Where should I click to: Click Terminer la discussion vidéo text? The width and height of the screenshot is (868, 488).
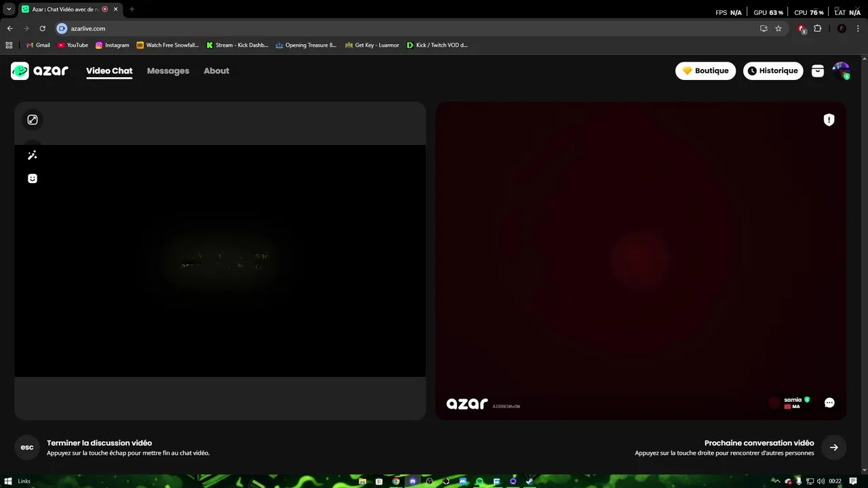click(x=99, y=443)
